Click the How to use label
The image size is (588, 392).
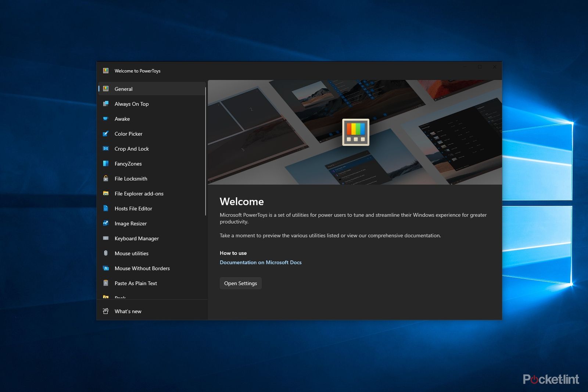233,253
